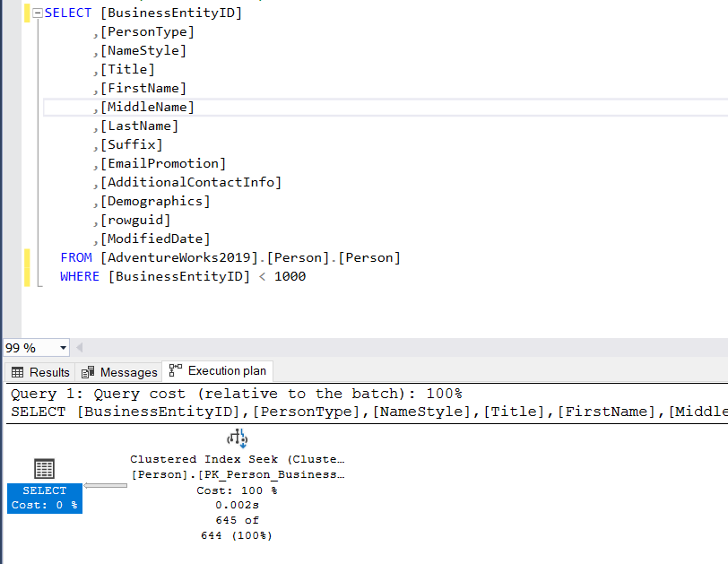This screenshot has width=728, height=564.
Task: Select the Execution plan tab
Action: coord(217,371)
